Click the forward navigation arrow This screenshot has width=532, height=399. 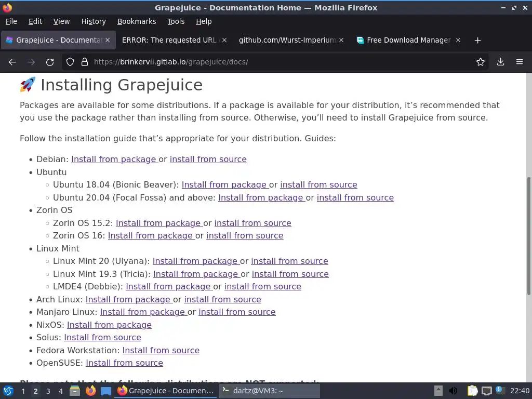[31, 62]
